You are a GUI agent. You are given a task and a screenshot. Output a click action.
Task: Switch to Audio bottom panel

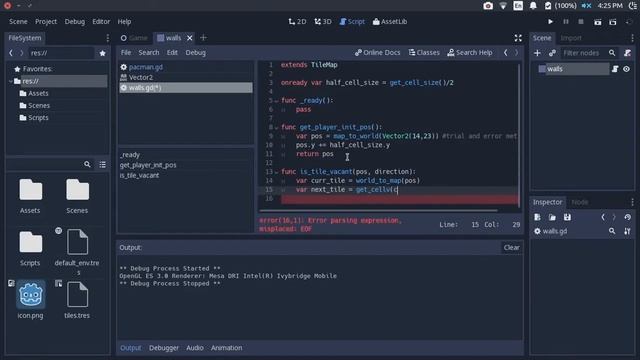point(195,348)
